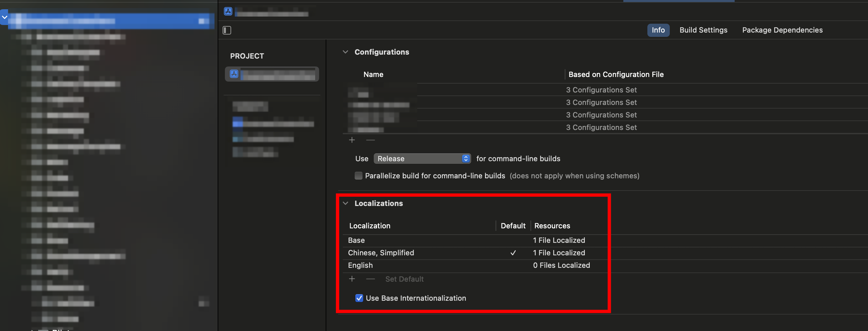Click checkmark in Chinese, Simplified Default column
The image size is (868, 331).
click(x=513, y=253)
